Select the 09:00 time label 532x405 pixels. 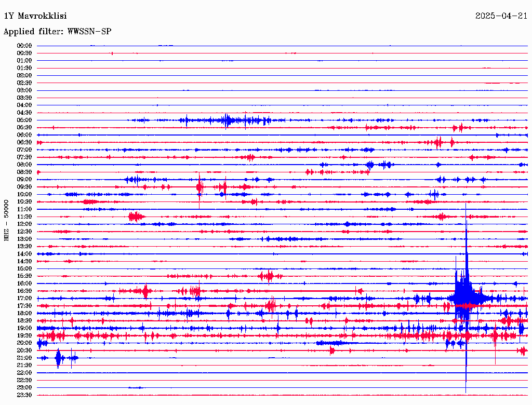click(24, 180)
